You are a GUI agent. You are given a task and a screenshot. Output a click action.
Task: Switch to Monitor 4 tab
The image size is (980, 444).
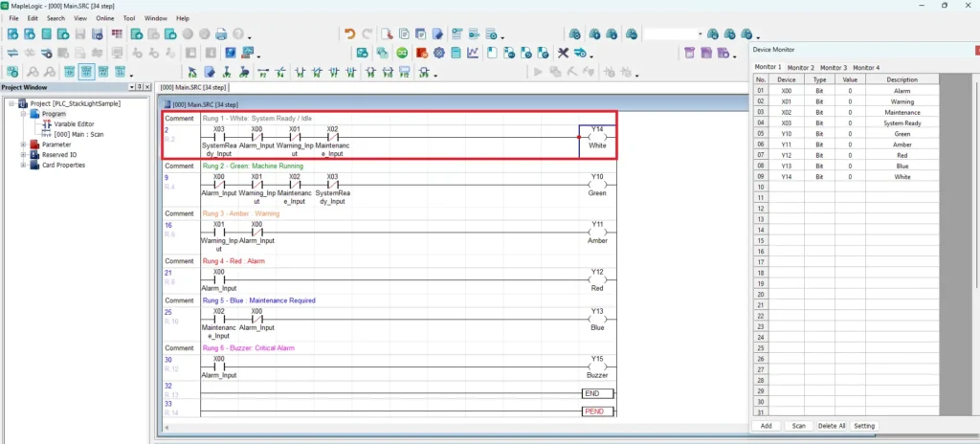pyautogui.click(x=866, y=67)
